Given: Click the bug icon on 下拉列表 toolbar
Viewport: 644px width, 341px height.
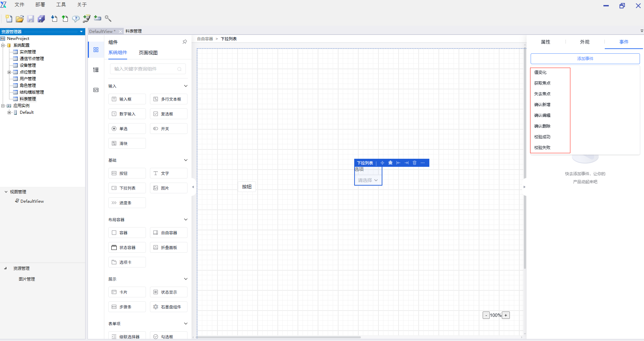Looking at the screenshot, I should tap(390, 163).
